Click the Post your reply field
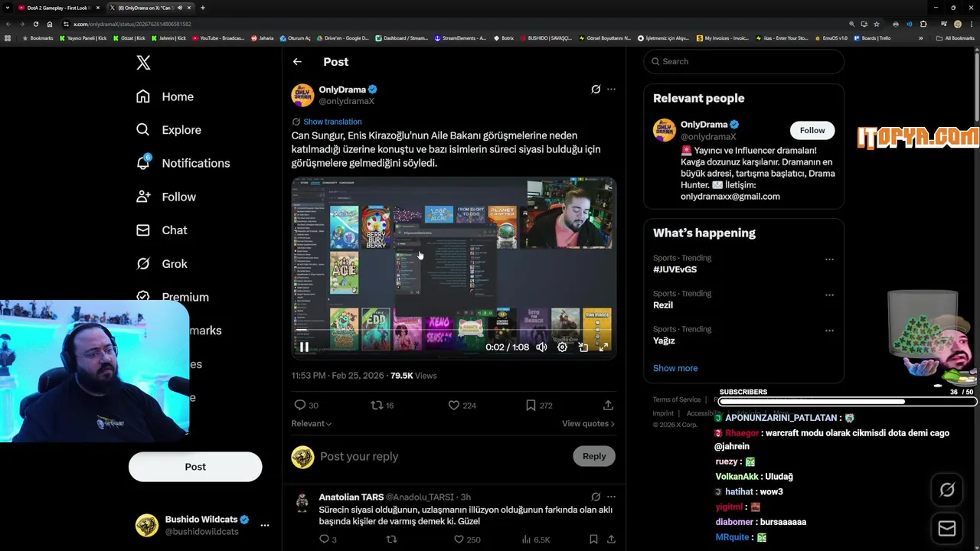Image resolution: width=980 pixels, height=551 pixels. (443, 457)
